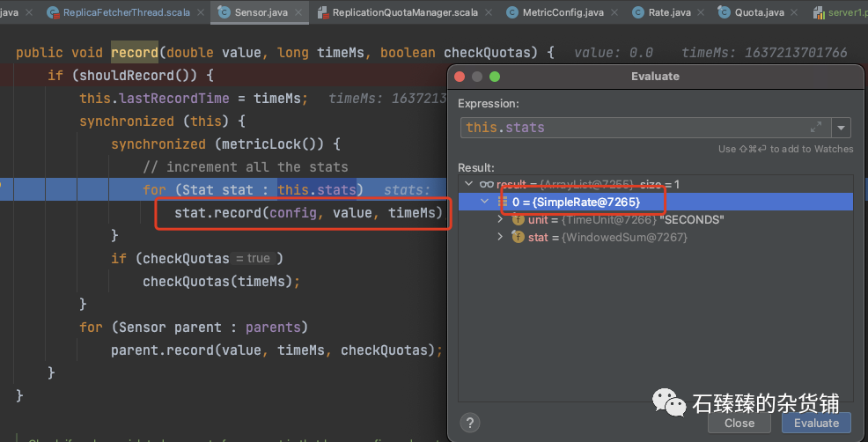Viewport: 868px width, 442px height.
Task: Click the increment all the stats comment
Action: (x=246, y=166)
